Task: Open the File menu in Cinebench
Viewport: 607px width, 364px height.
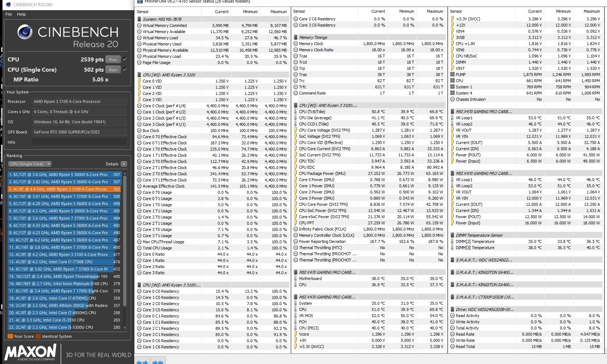Action: pos(9,14)
